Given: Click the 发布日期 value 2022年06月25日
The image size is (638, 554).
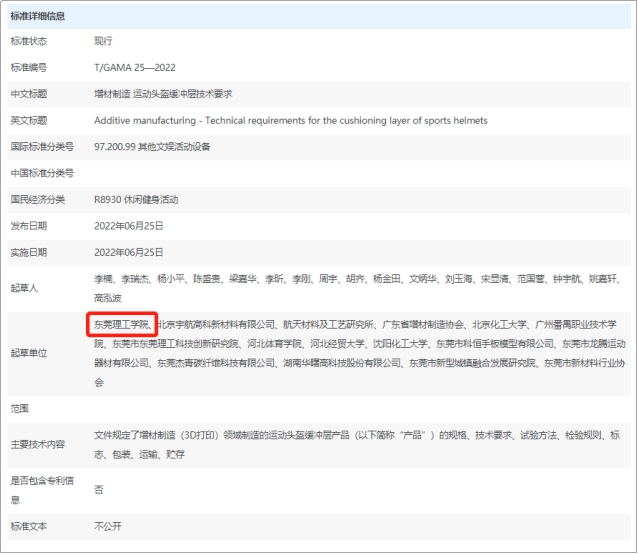Looking at the screenshot, I should 128,226.
